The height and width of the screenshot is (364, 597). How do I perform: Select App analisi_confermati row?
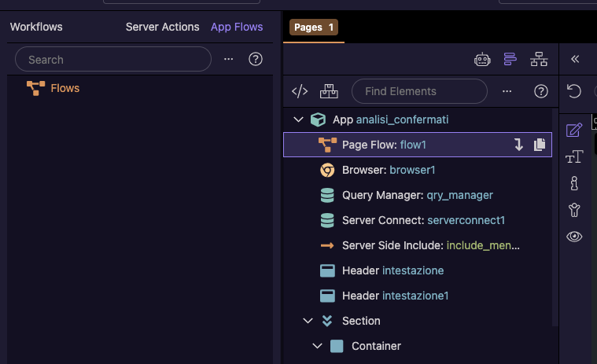coord(418,119)
